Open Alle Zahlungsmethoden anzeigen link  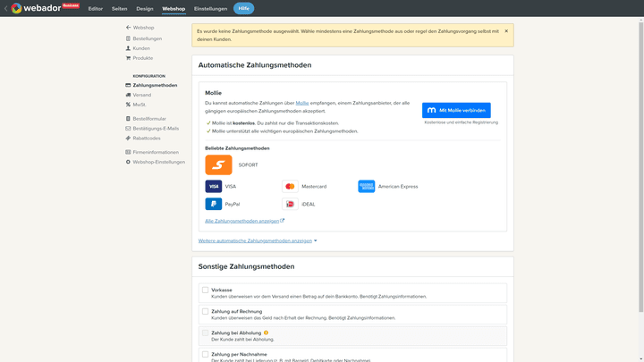click(241, 221)
